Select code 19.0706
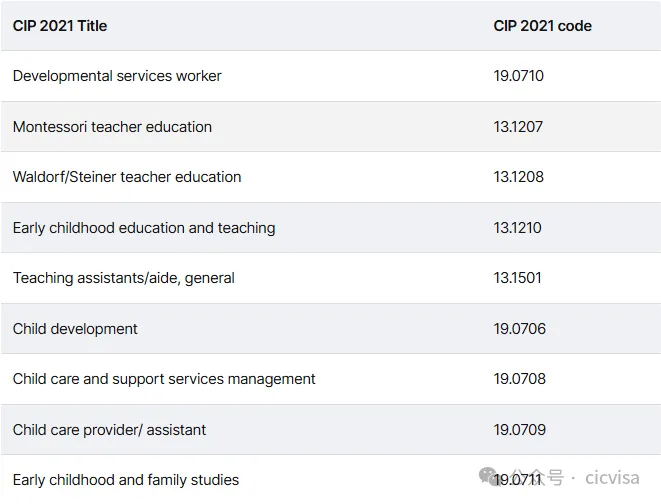This screenshot has width=661, height=504. [x=519, y=329]
